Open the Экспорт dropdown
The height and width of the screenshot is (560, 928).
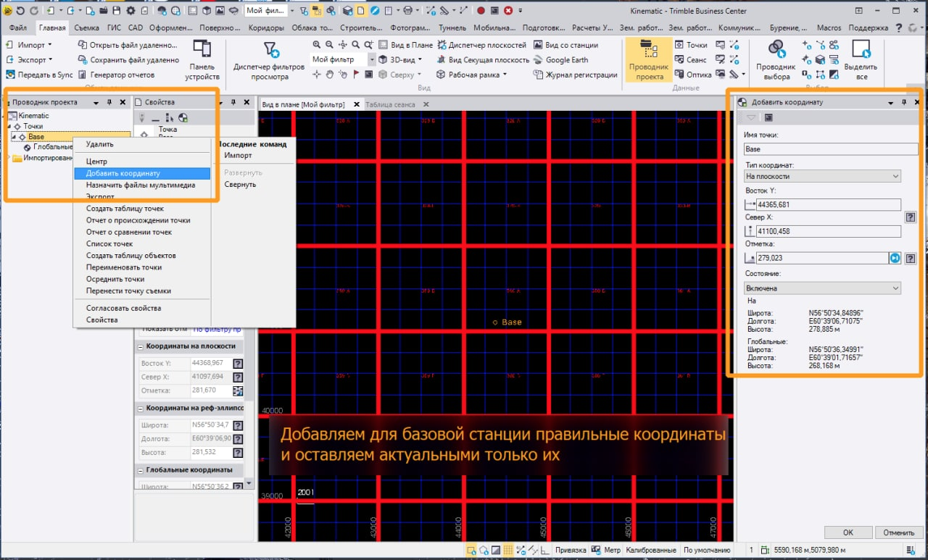coord(29,60)
